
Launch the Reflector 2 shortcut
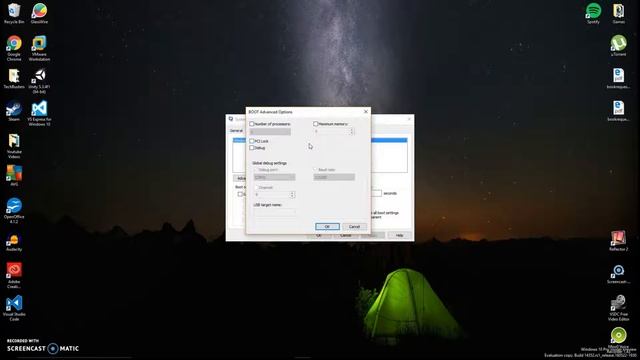click(x=618, y=240)
